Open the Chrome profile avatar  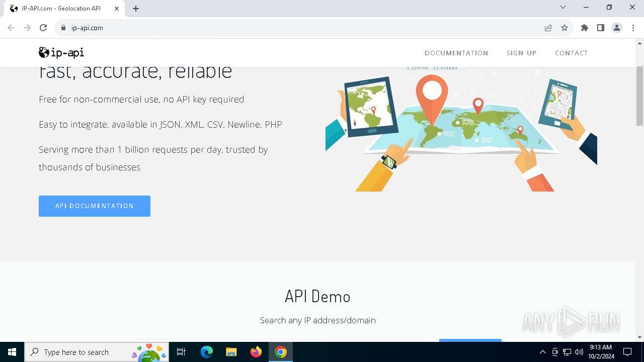point(617,28)
